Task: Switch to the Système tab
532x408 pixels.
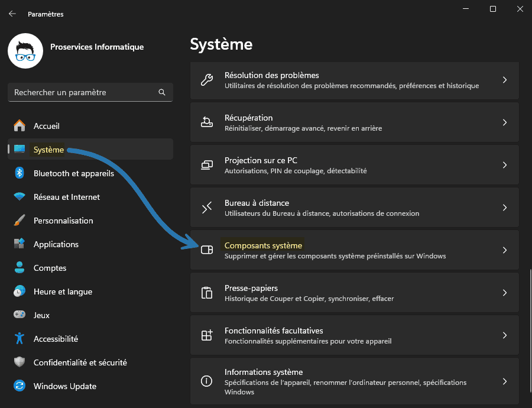Action: point(47,150)
